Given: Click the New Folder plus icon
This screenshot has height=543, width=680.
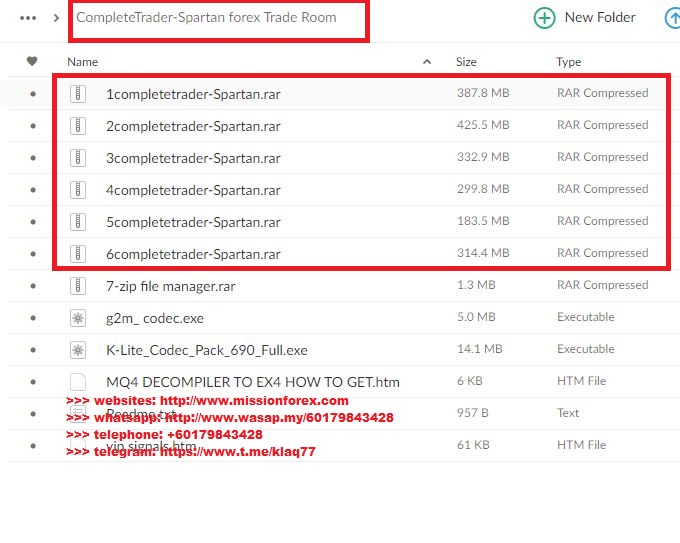Looking at the screenshot, I should [x=544, y=18].
